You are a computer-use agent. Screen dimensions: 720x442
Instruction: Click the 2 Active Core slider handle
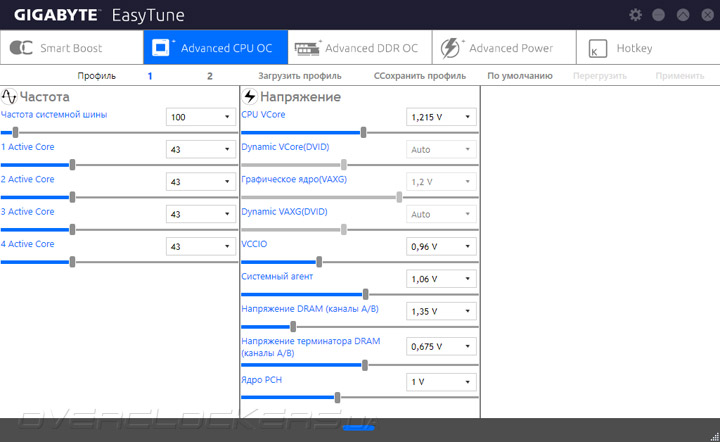point(72,197)
